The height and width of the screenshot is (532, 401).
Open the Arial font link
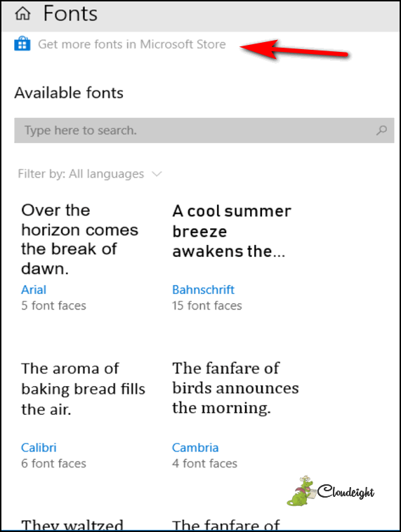tap(34, 290)
